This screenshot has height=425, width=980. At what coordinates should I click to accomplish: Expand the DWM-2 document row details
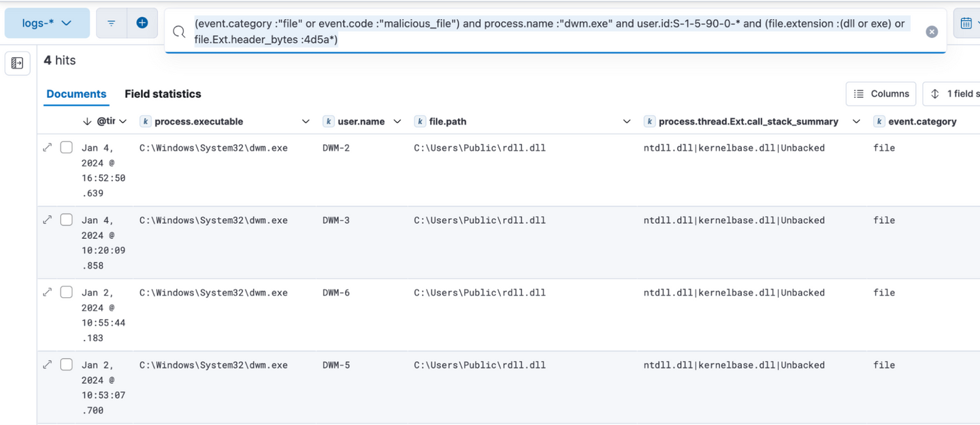point(48,148)
